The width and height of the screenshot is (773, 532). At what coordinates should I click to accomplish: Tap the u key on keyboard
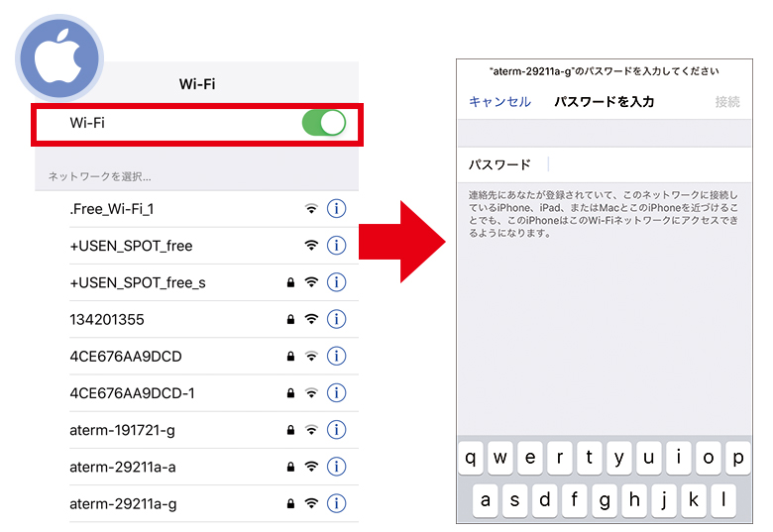(649, 458)
